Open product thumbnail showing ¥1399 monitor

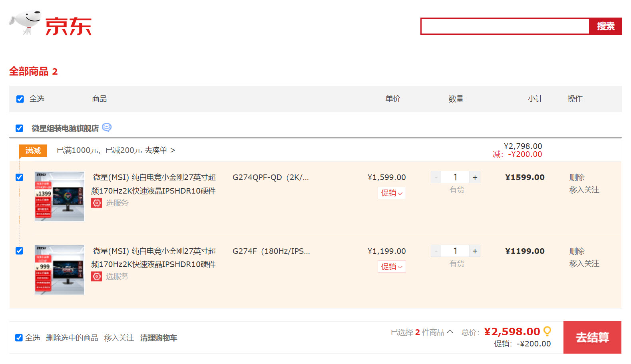coord(60,196)
